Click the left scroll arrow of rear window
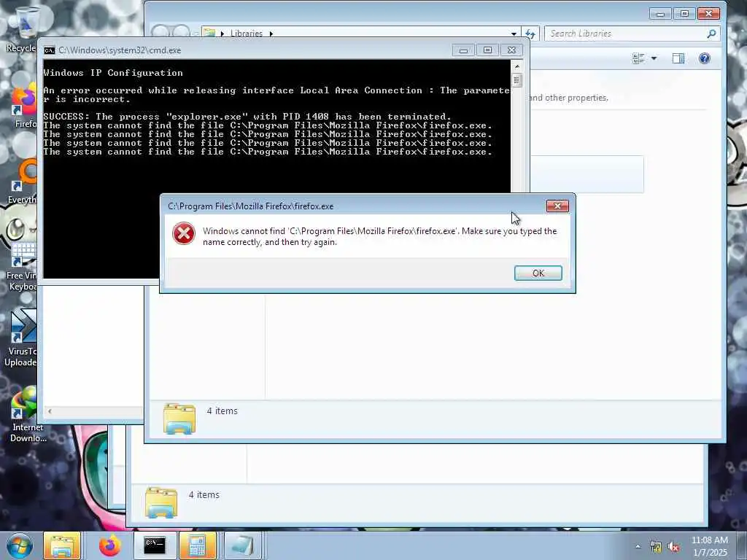747x560 pixels. click(x=50, y=411)
